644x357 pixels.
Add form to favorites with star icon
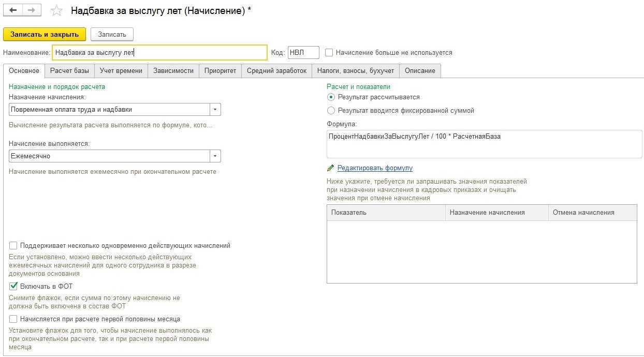(x=56, y=11)
